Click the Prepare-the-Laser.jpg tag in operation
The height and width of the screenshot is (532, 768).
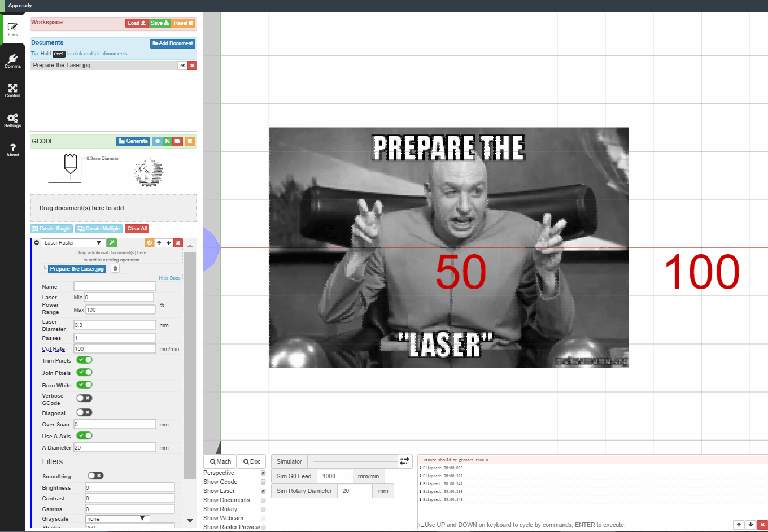click(77, 269)
